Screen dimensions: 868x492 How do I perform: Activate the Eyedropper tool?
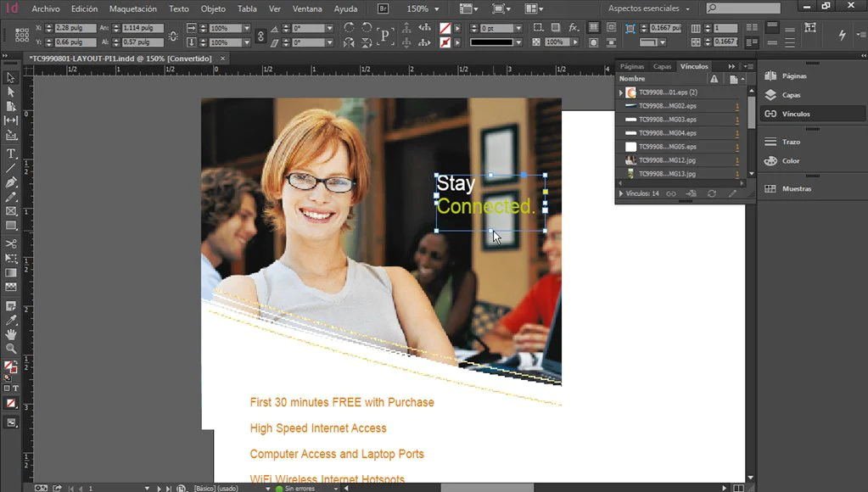10,320
